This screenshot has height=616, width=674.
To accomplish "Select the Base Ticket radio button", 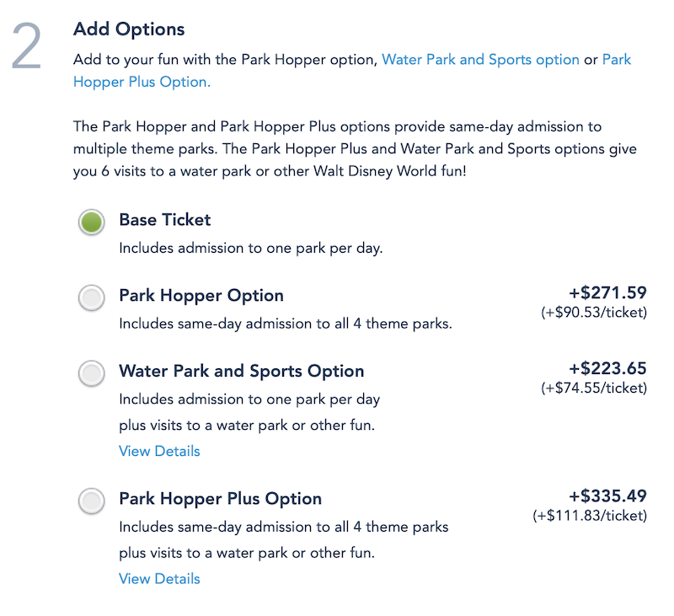I will click(91, 222).
